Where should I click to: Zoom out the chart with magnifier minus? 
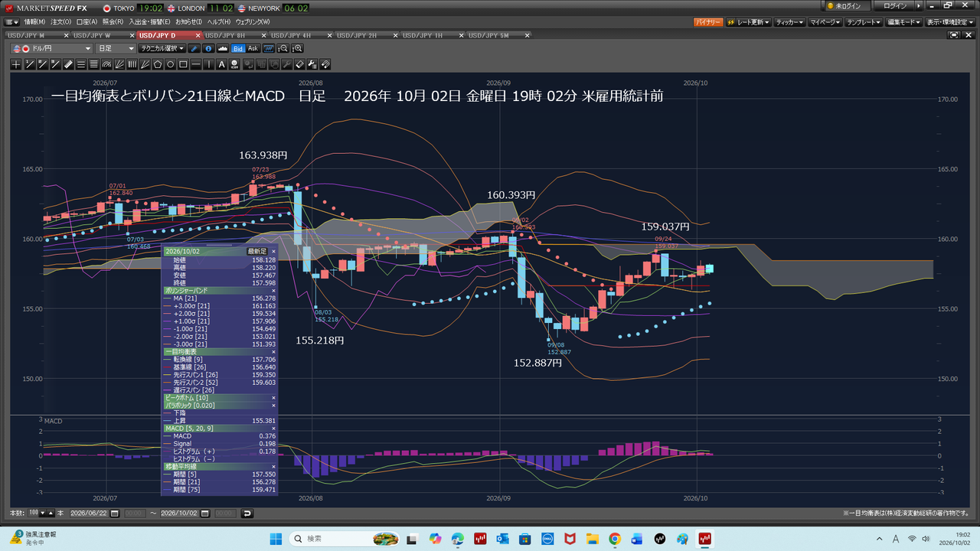[x=283, y=48]
